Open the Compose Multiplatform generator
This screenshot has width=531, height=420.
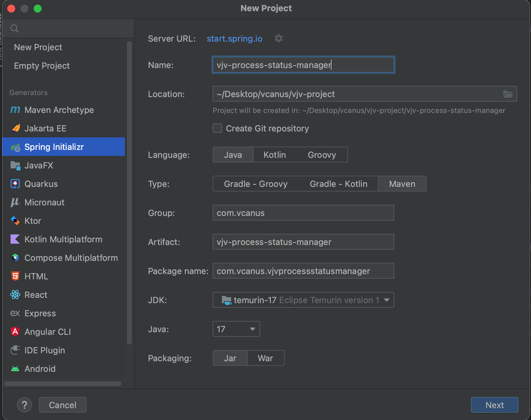pos(71,258)
